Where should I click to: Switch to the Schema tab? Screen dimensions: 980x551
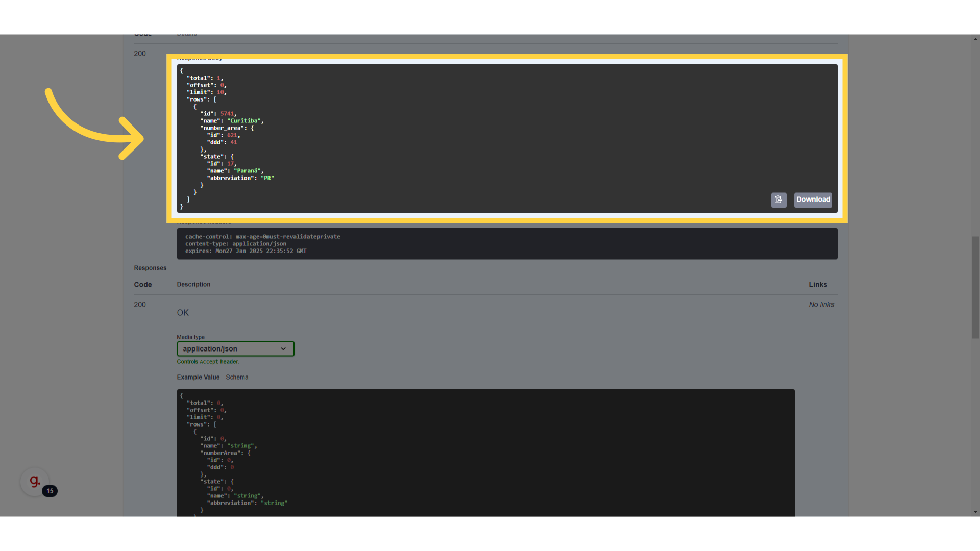[237, 378]
